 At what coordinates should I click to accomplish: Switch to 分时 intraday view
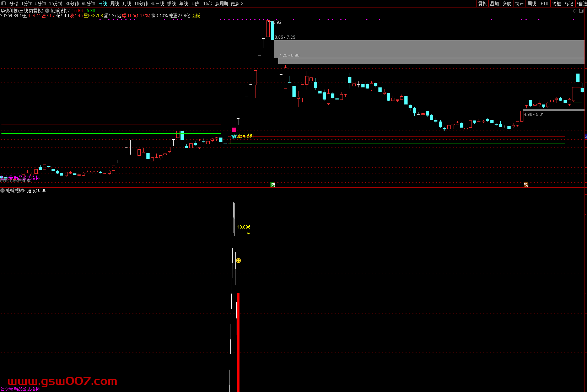point(14,4)
